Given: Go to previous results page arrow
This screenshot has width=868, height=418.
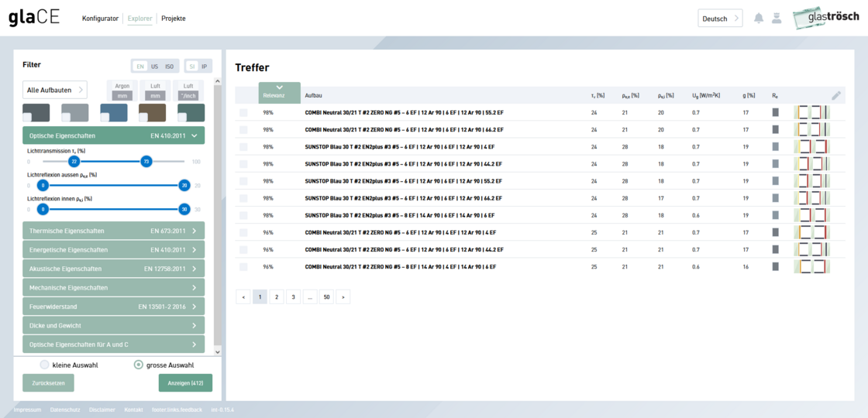Looking at the screenshot, I should [x=243, y=297].
